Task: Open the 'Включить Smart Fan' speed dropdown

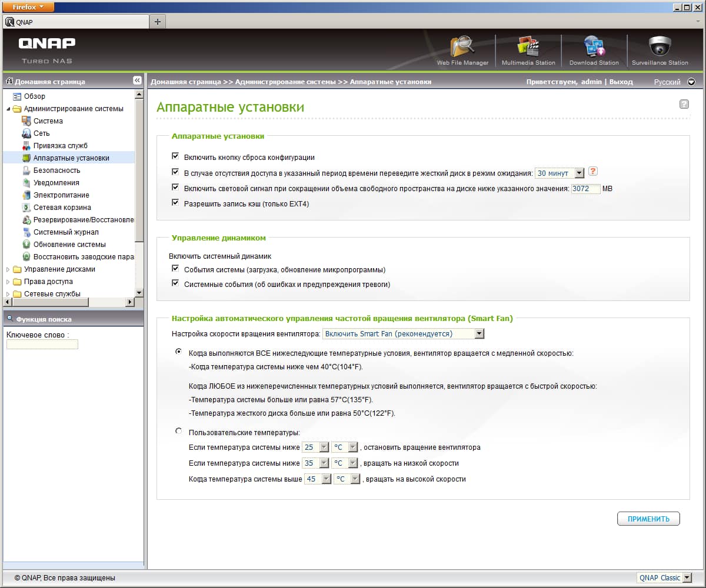Action: click(x=404, y=333)
